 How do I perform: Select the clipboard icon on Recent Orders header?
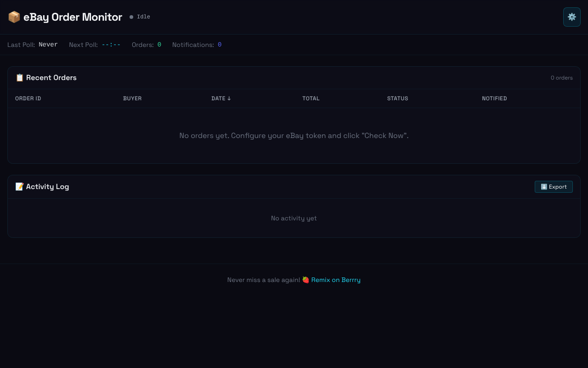tap(19, 77)
